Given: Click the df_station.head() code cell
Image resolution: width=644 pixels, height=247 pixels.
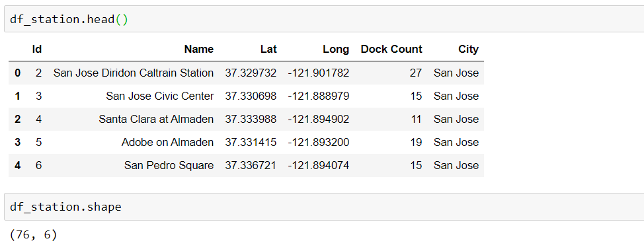Looking at the screenshot, I should click(324, 19).
